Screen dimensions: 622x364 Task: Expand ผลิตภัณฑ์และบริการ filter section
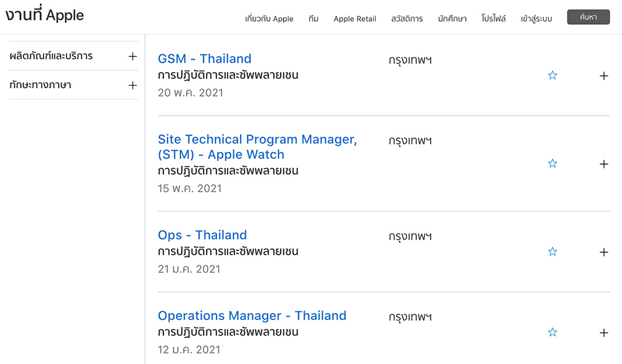[x=132, y=57]
